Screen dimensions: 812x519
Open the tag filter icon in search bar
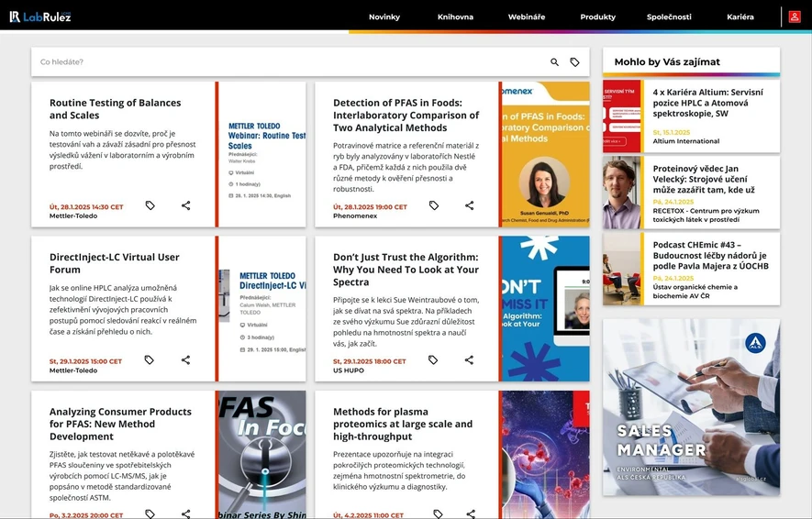pyautogui.click(x=574, y=62)
